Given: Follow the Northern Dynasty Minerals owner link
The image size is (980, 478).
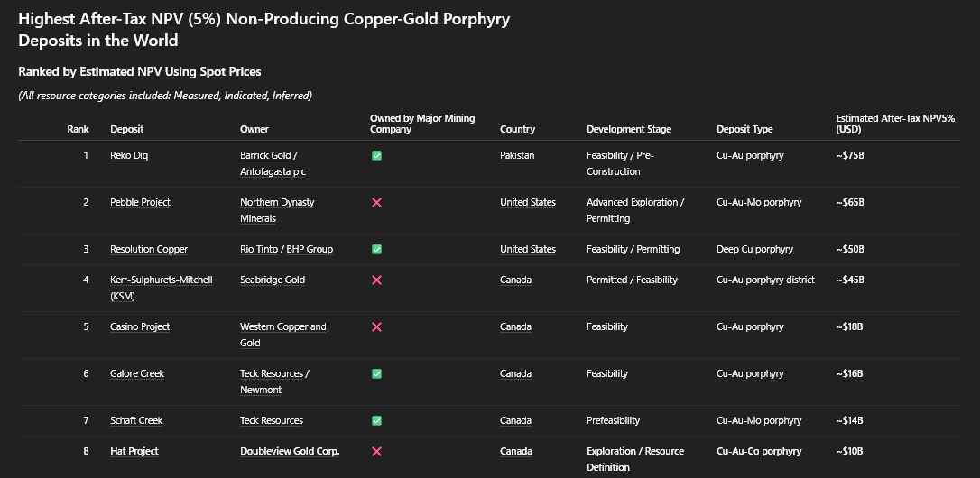Looking at the screenshot, I should pyautogui.click(x=277, y=210).
